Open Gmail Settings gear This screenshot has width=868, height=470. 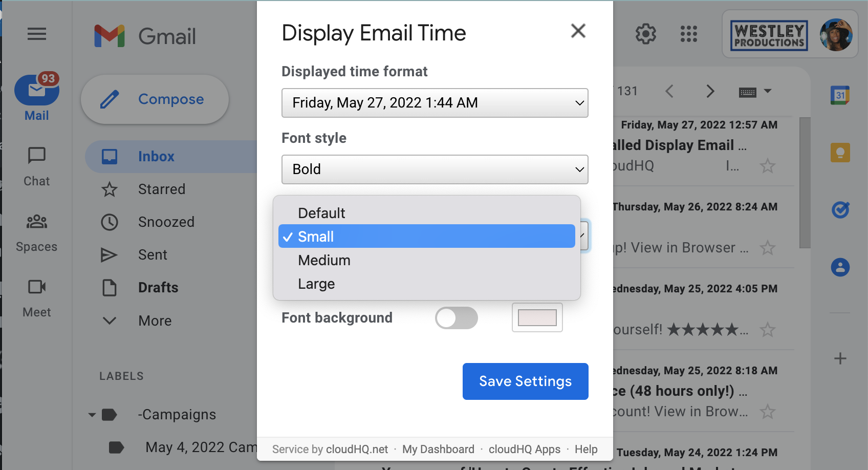(x=645, y=34)
